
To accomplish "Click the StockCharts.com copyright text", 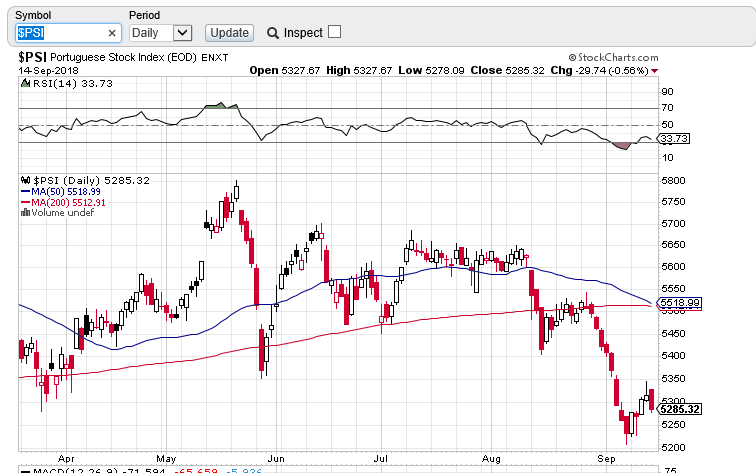I will click(613, 58).
